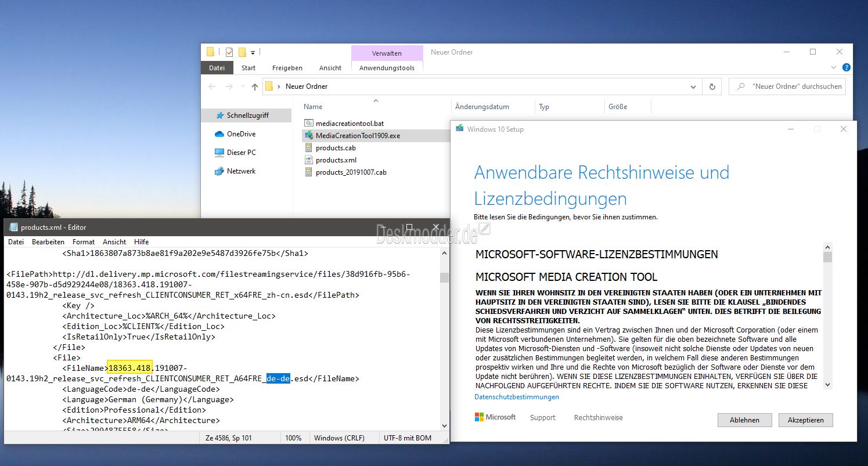Select the products_20191007.cab file name
Screen dimensions: 868x466
click(x=351, y=172)
